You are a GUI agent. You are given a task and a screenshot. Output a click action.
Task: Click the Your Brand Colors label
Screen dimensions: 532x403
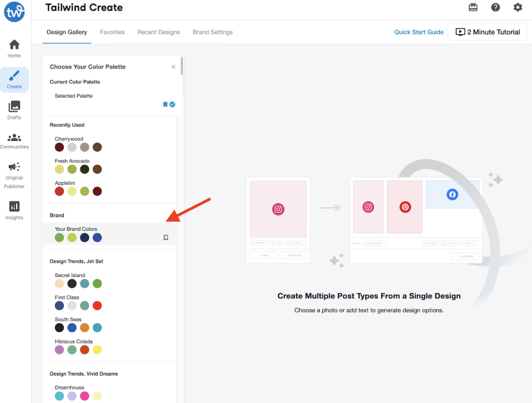pyautogui.click(x=76, y=228)
